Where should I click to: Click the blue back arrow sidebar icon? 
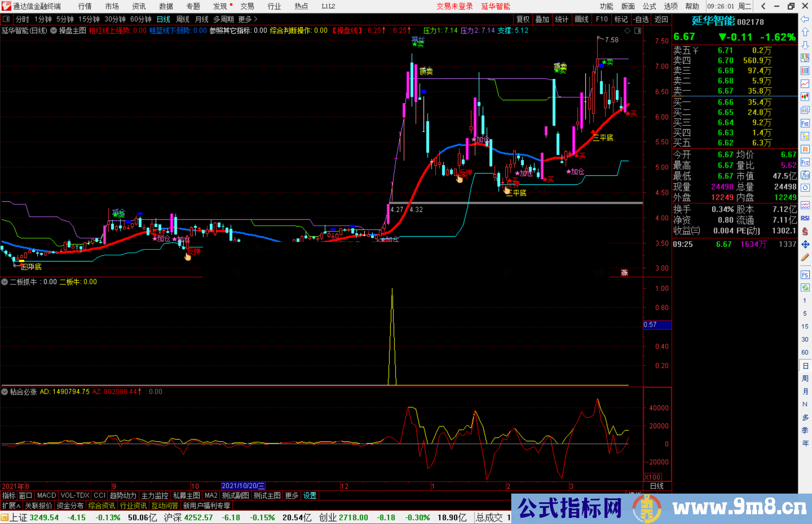805,19
